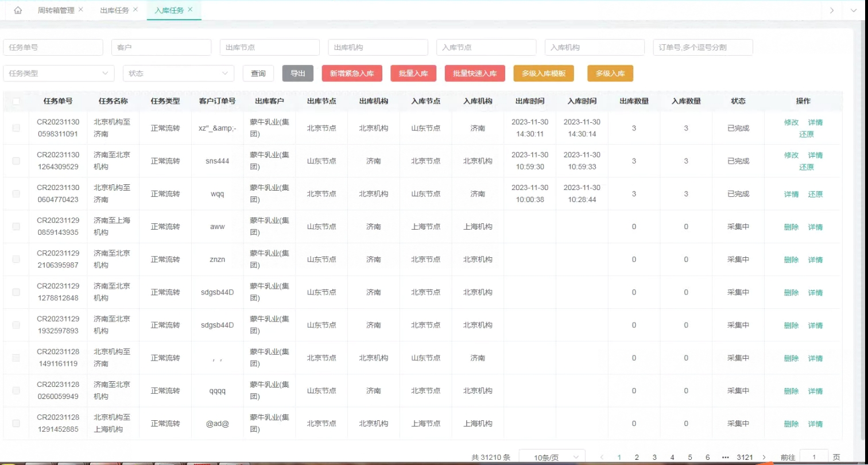Focus the 前往 page number input

[814, 457]
